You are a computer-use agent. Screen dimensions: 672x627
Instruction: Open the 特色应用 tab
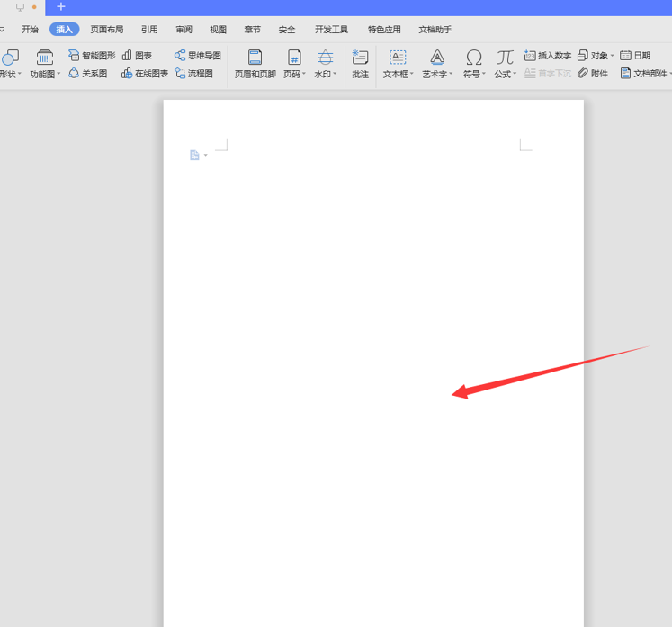384,29
